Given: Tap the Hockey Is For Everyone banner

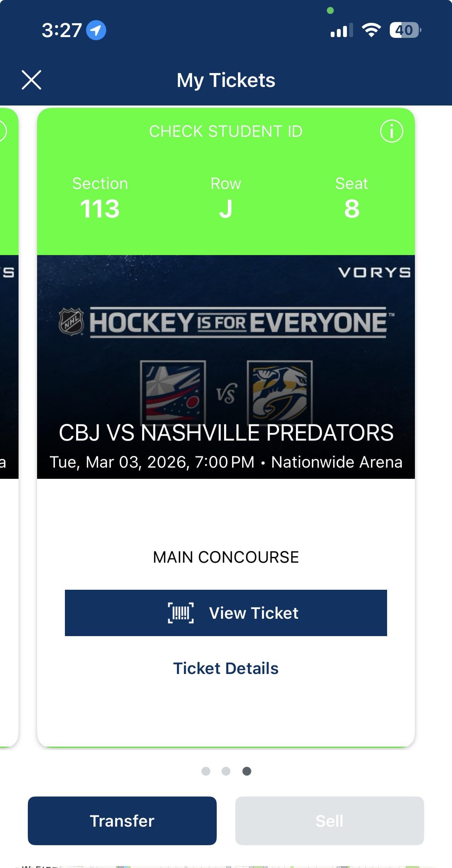Looking at the screenshot, I should [238, 322].
